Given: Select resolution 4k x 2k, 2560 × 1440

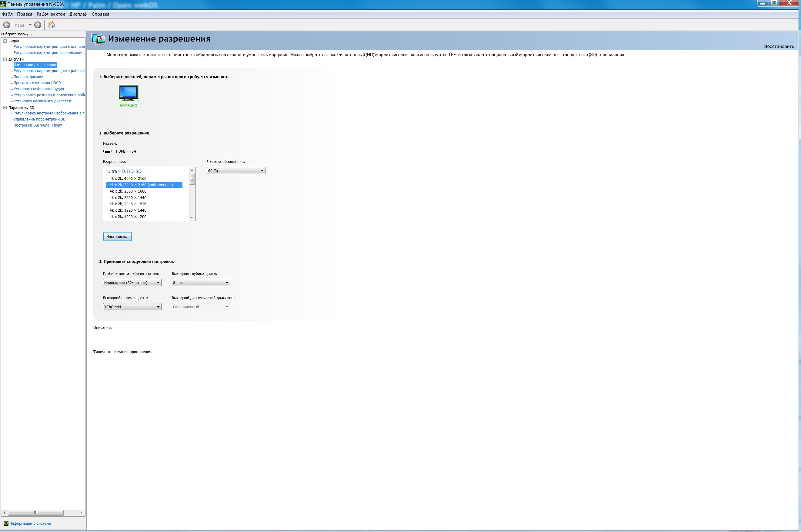Looking at the screenshot, I should tap(128, 197).
